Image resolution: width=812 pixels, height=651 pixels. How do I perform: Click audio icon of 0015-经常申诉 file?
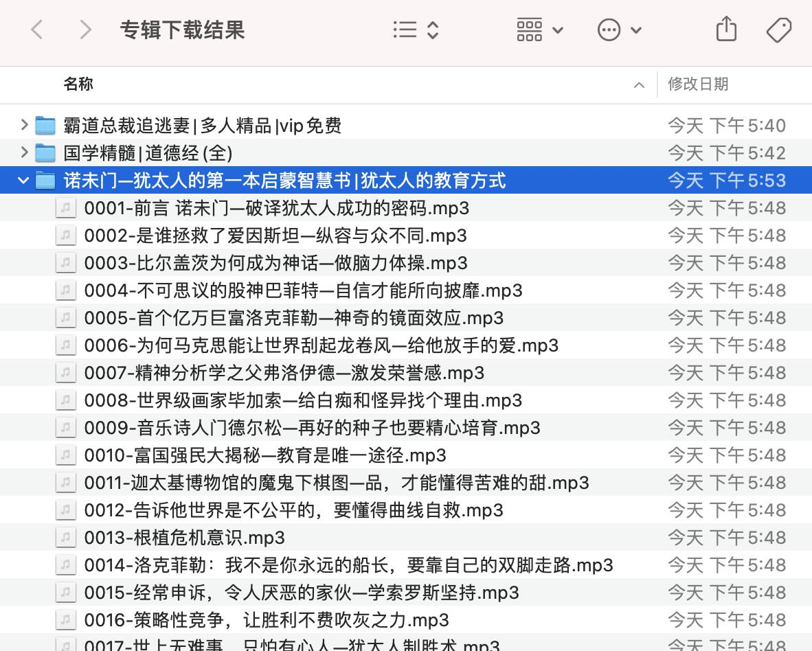[x=66, y=591]
